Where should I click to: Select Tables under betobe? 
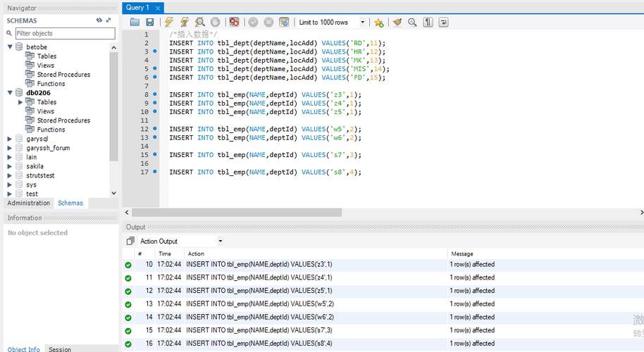coord(47,56)
